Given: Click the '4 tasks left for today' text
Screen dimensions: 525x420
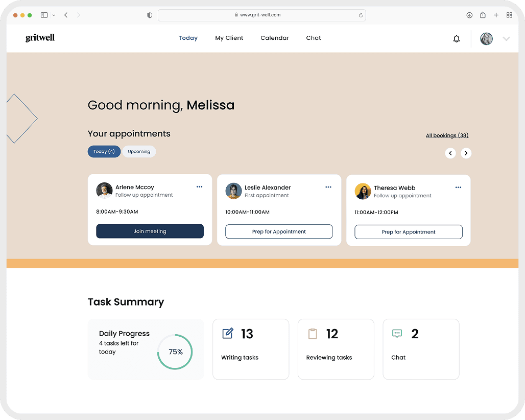Looking at the screenshot, I should (x=118, y=347).
